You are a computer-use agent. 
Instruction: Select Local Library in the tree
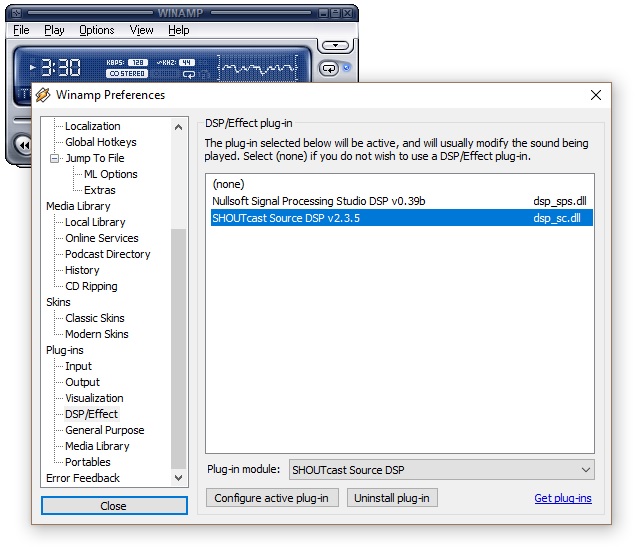[95, 222]
